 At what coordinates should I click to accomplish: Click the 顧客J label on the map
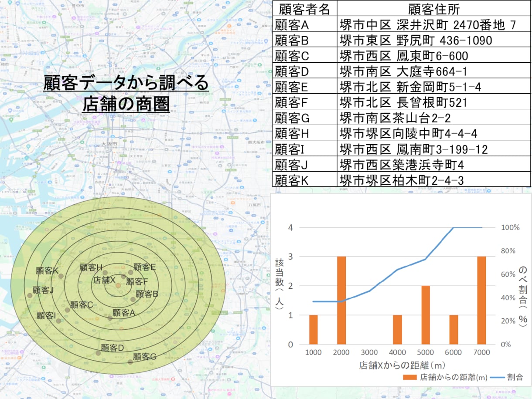(x=43, y=290)
